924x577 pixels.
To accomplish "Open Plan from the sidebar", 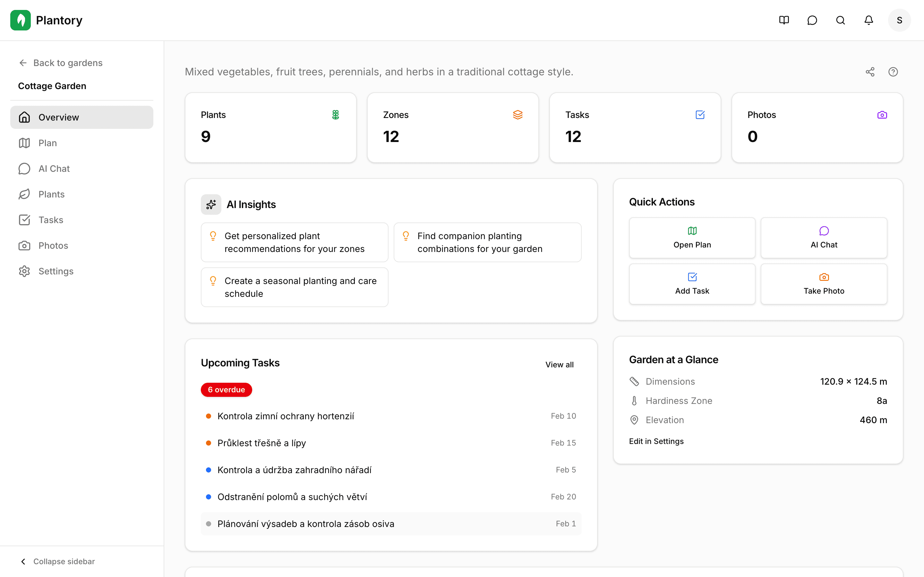I will click(x=47, y=143).
